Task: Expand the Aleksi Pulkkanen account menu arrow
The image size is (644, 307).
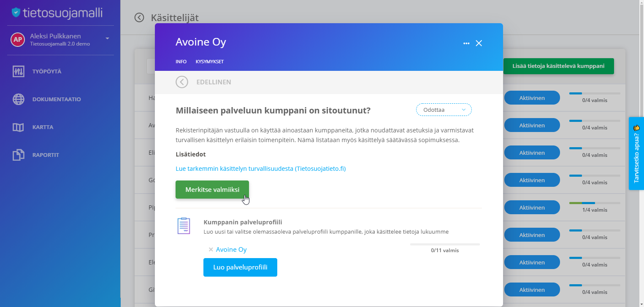Action: pos(107,38)
